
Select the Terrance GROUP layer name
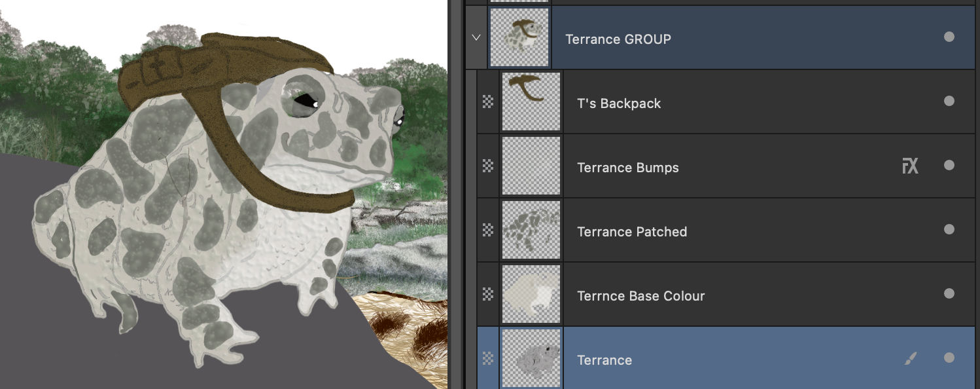pyautogui.click(x=618, y=39)
